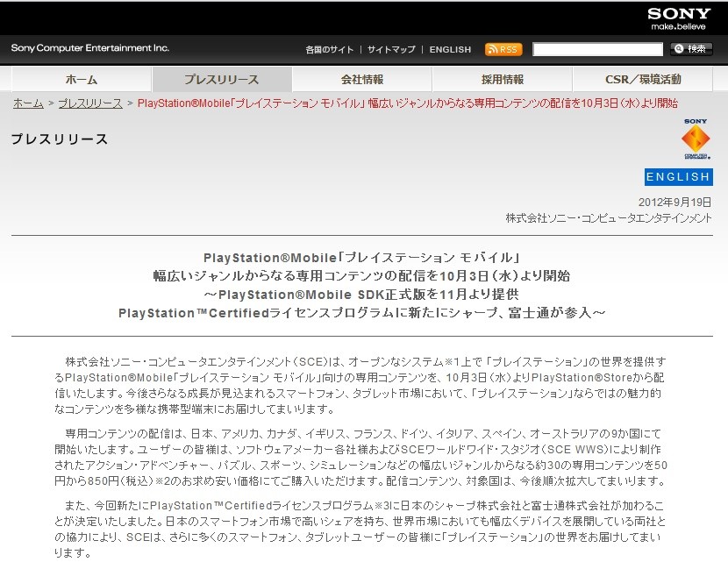Click the Sony Computer Entertainment Inc. logo
The image size is (728, 562).
coord(90,48)
